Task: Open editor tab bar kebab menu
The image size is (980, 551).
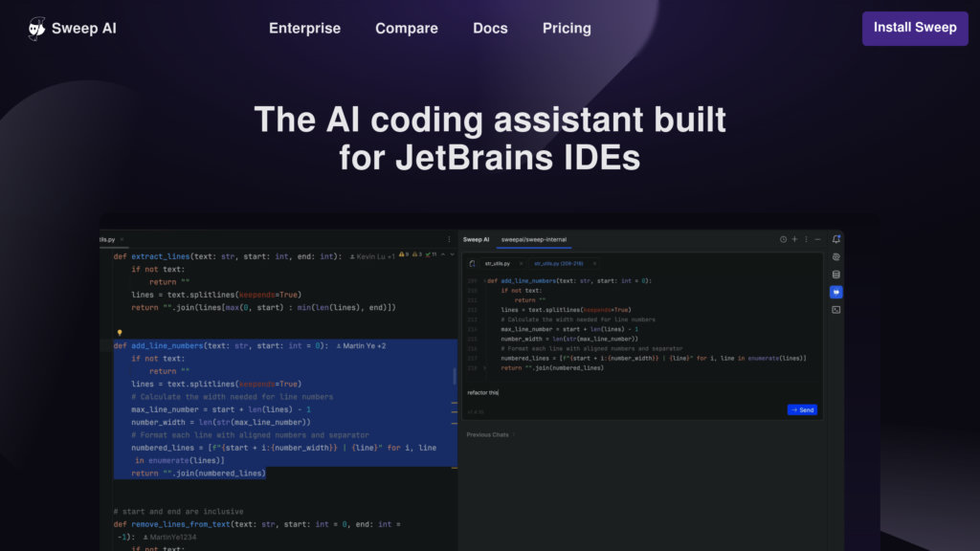Action: pos(449,239)
